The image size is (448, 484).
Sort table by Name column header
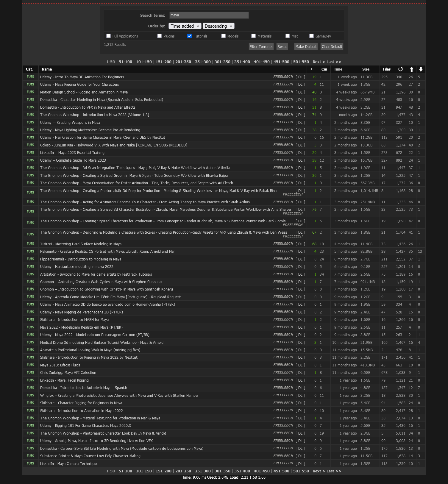47,69
